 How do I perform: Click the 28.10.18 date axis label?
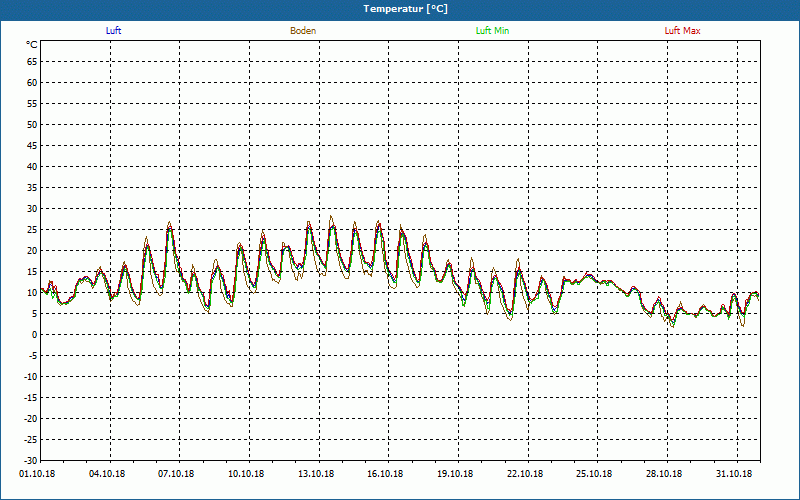point(664,473)
